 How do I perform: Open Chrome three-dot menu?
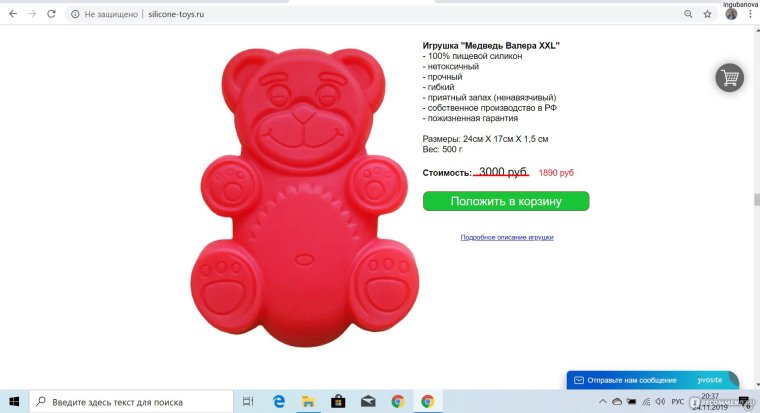(x=750, y=14)
